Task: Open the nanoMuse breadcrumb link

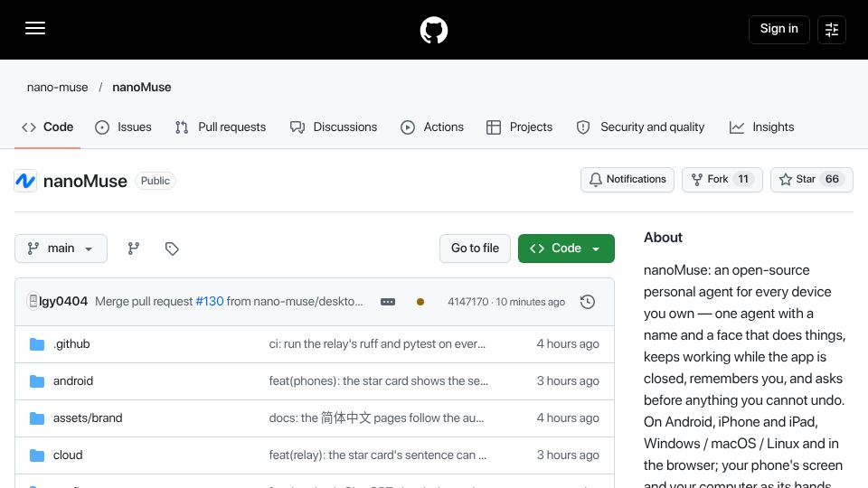Action: click(x=142, y=88)
